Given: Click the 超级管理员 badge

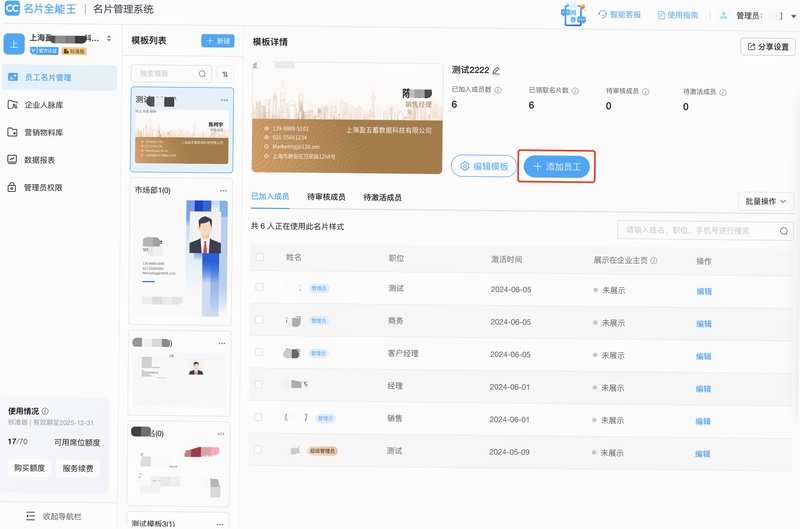Looking at the screenshot, I should (322, 451).
